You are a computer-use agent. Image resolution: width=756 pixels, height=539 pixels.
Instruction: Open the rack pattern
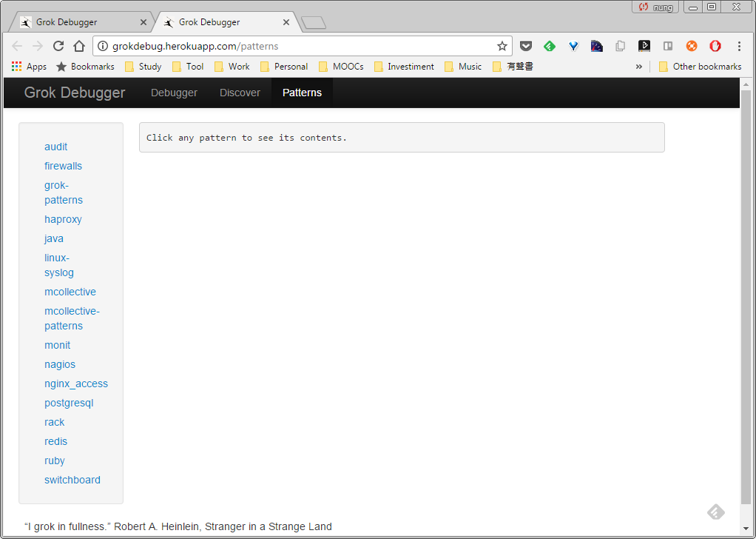coord(55,422)
